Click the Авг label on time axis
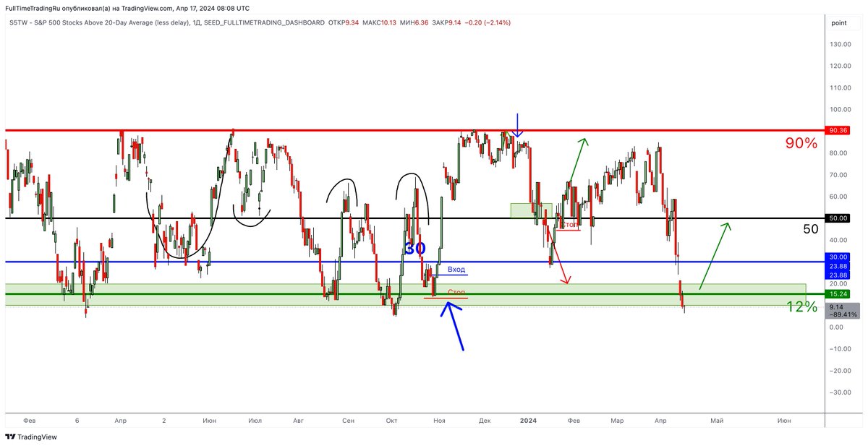Viewport: 868px width, 446px height. click(x=298, y=420)
